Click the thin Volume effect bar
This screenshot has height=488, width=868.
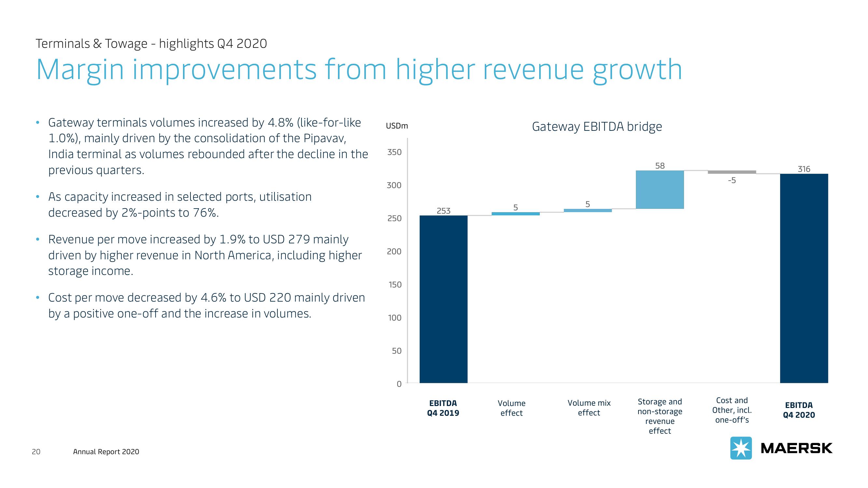pyautogui.click(x=515, y=213)
